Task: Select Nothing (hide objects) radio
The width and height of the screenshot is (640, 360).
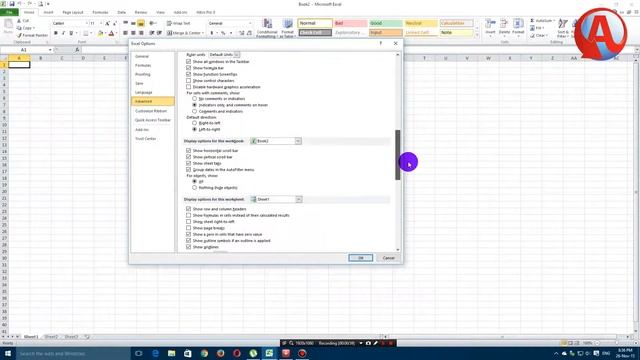Action: tap(194, 188)
